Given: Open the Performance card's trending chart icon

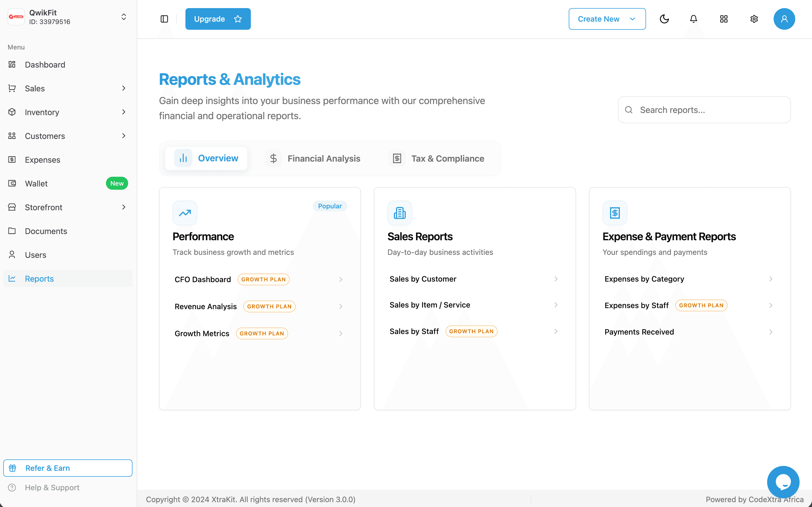Looking at the screenshot, I should (x=184, y=213).
